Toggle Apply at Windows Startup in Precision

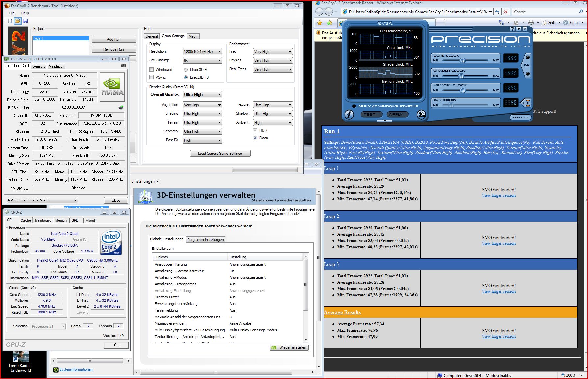tap(354, 106)
